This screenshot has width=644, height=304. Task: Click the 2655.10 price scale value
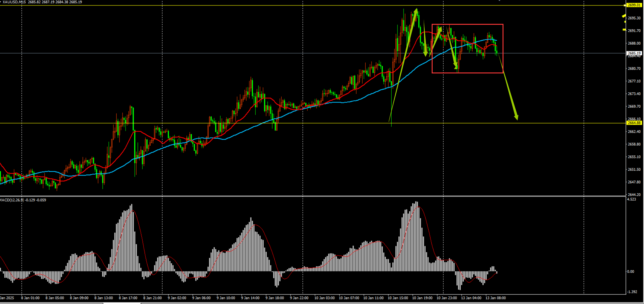point(634,157)
